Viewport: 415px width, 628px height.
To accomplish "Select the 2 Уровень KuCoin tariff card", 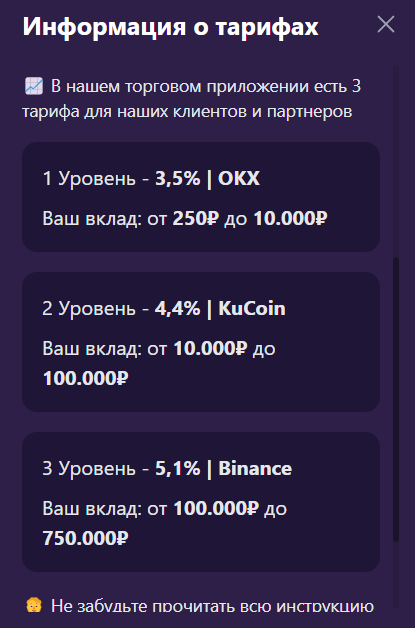I will tap(201, 342).
